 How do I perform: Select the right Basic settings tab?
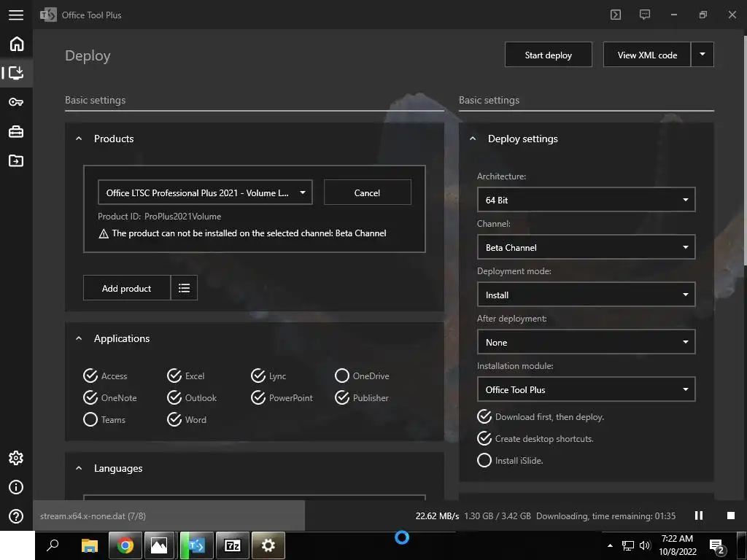click(x=489, y=100)
